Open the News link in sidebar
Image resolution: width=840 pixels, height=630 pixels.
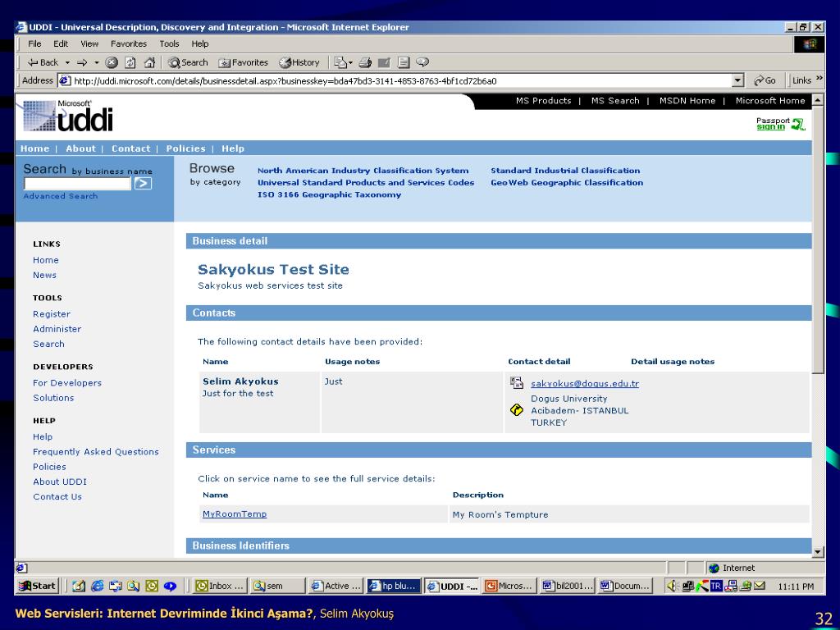click(44, 276)
